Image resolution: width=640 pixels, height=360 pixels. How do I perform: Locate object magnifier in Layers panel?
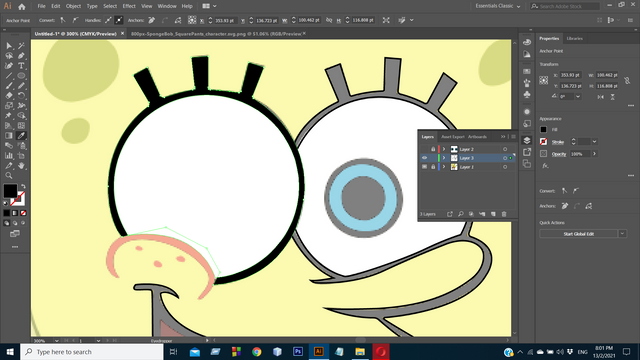[x=460, y=214]
